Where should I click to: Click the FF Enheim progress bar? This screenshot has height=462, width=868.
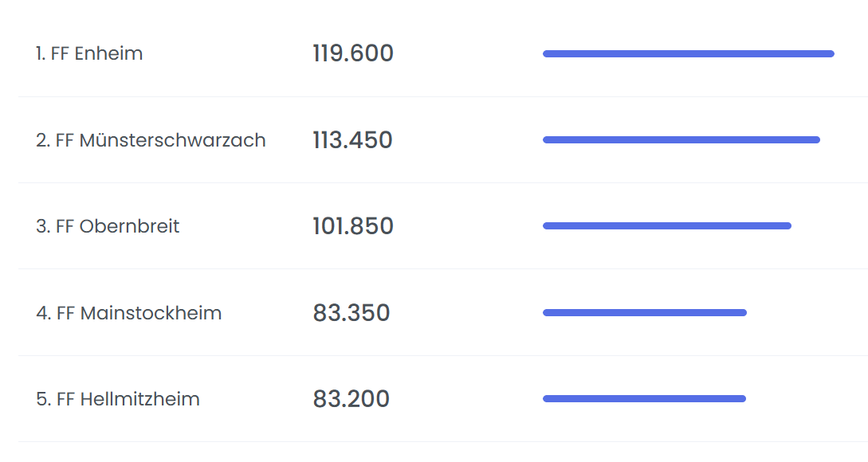688,54
